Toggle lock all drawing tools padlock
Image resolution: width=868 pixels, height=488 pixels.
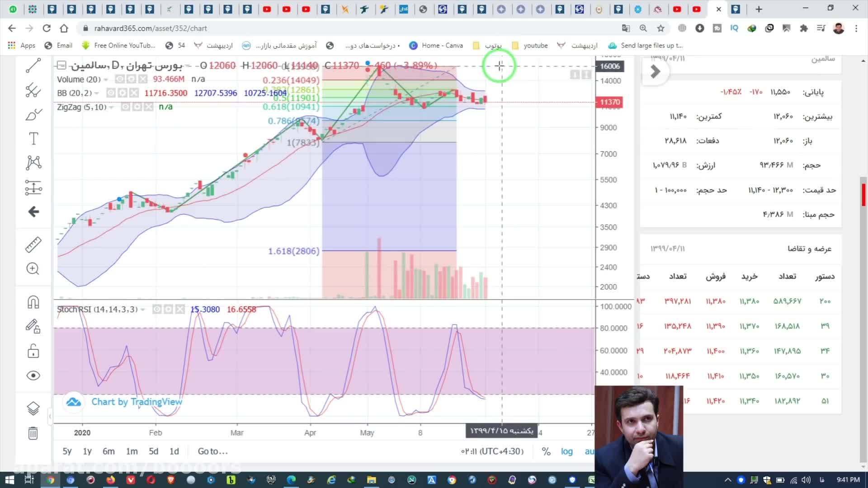(33, 351)
